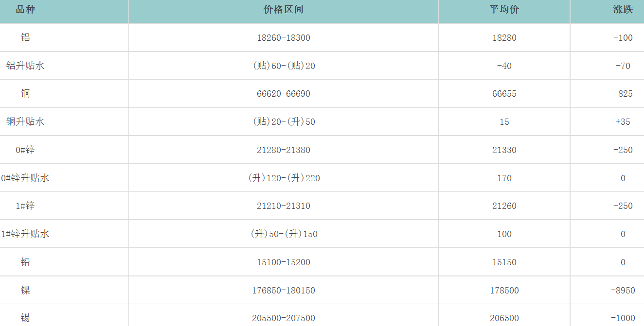644x326 pixels.
Task: Click price range 18260-18300 cell
Action: click(x=283, y=38)
